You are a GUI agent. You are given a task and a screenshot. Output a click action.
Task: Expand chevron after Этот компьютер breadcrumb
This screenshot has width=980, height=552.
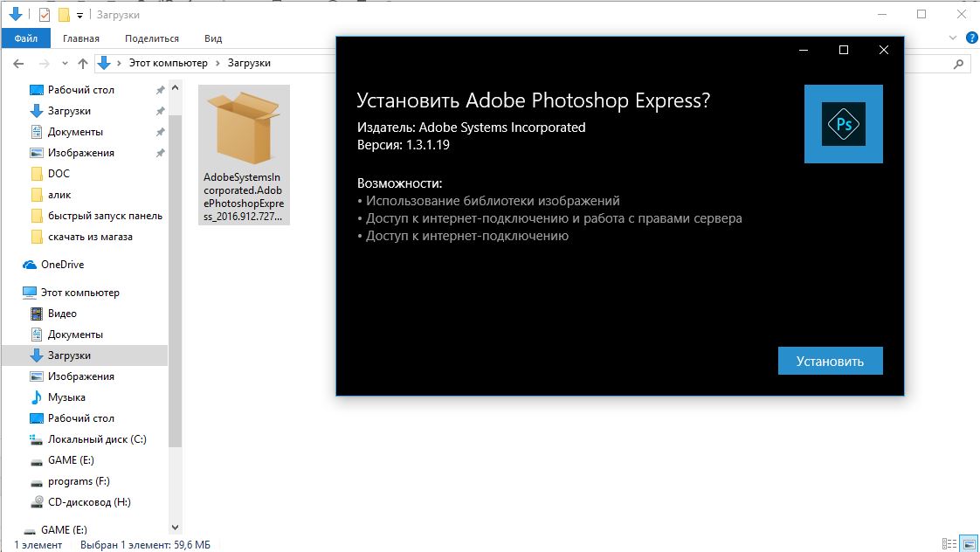pos(217,63)
